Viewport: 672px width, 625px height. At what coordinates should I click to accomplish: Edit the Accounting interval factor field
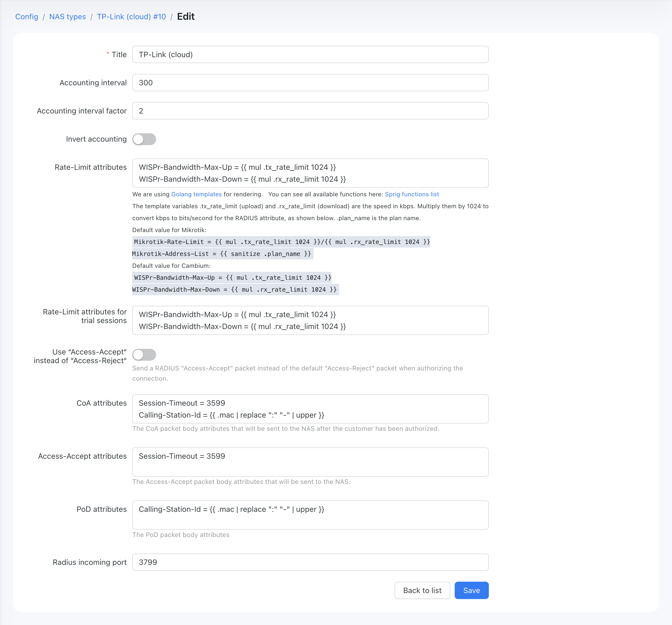pyautogui.click(x=310, y=111)
